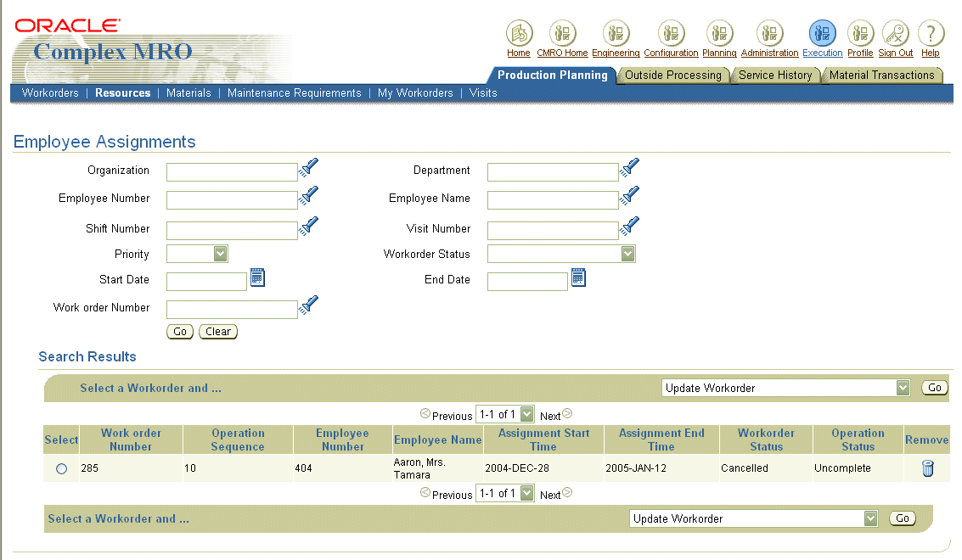Click the Home globe icon
Screen dimensions: 962x560
pyautogui.click(x=519, y=33)
